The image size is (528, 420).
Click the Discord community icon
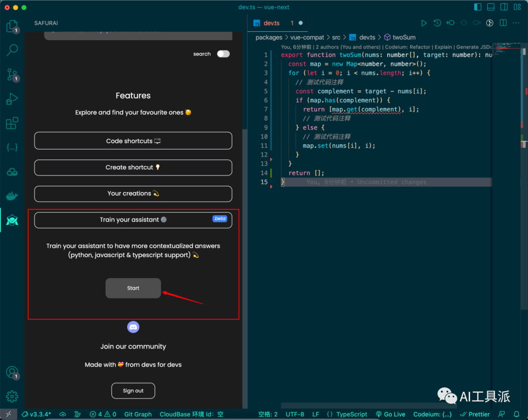[x=133, y=327]
